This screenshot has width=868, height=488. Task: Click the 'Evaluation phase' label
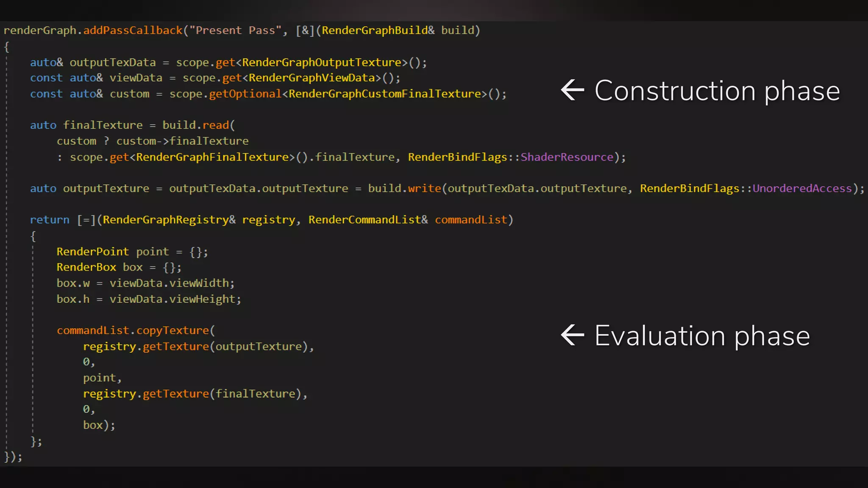(x=702, y=336)
